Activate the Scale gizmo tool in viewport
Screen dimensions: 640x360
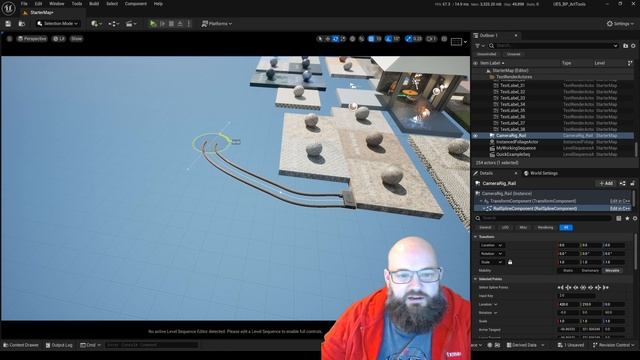(343, 39)
